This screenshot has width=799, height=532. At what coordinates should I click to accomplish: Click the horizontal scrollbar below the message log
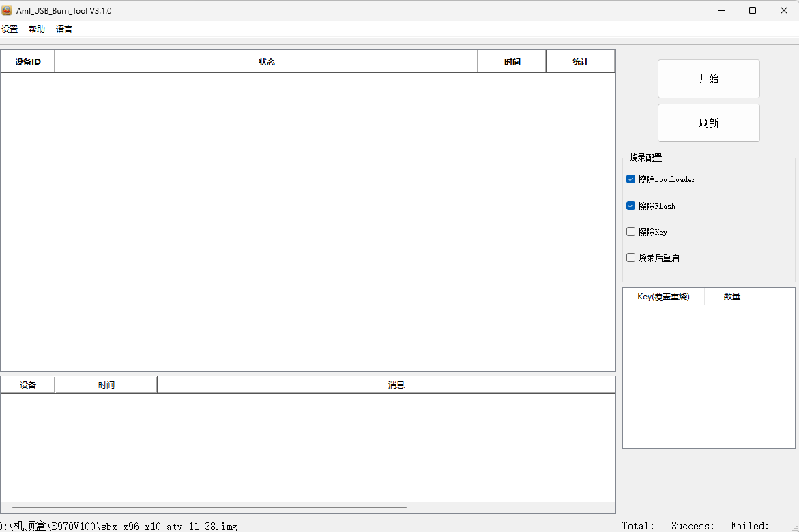coord(205,506)
